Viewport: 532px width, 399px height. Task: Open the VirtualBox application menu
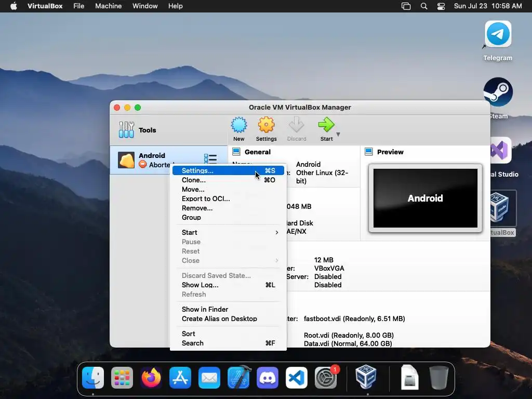point(45,6)
